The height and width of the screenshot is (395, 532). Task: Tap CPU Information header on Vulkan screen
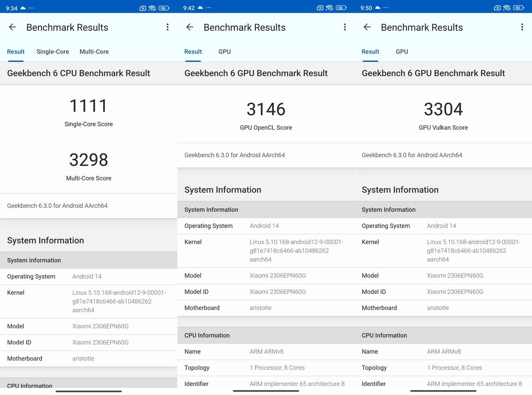pos(443,335)
